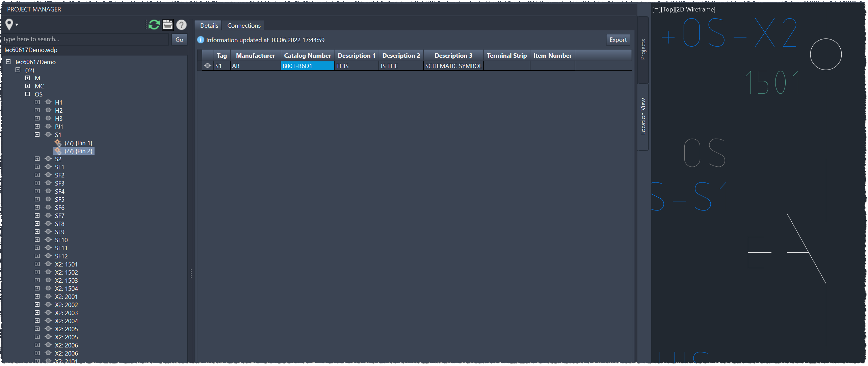Click the info icon beside the update timestamp

click(x=201, y=40)
